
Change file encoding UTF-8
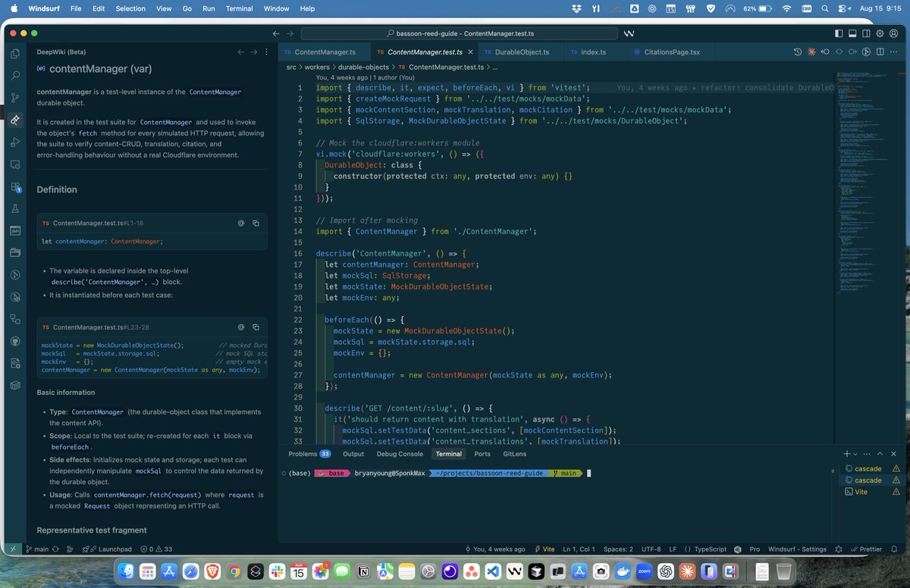coord(651,549)
